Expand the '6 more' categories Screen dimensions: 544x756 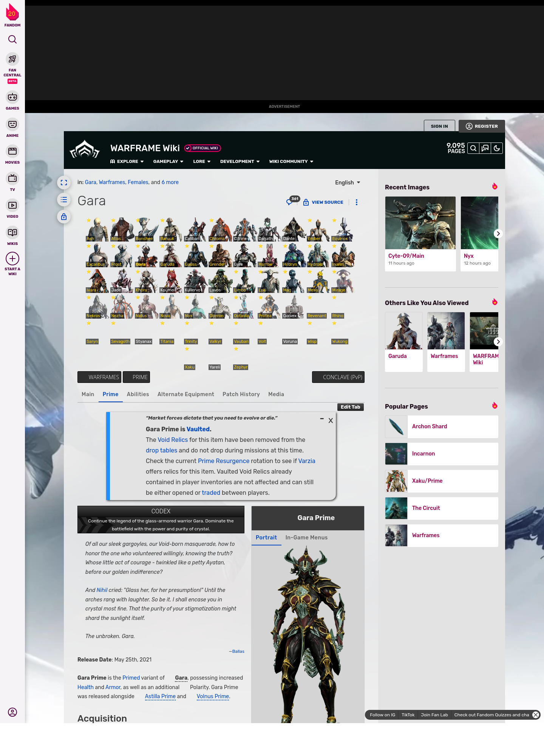coord(170,182)
